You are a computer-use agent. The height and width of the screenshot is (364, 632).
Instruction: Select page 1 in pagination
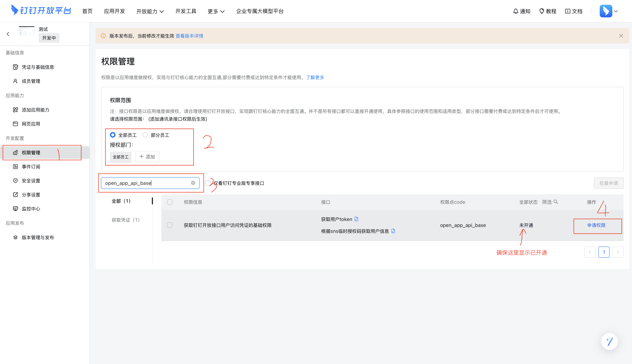[x=604, y=252]
